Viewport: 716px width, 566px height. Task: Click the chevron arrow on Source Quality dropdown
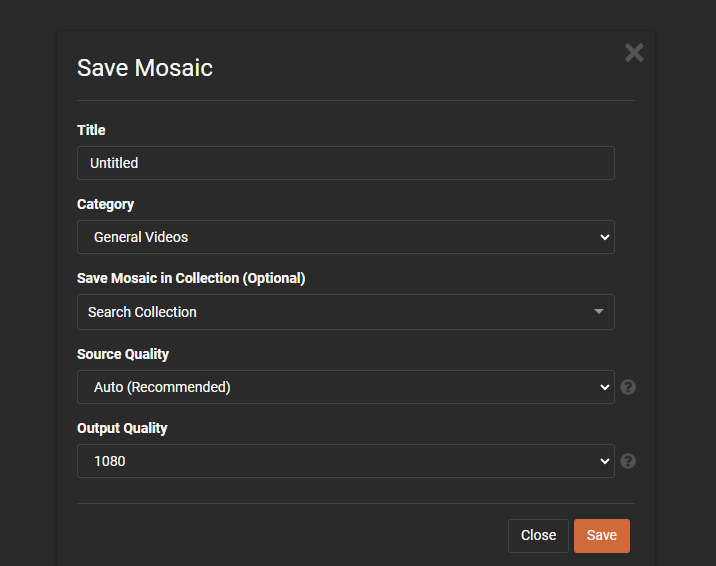[604, 387]
